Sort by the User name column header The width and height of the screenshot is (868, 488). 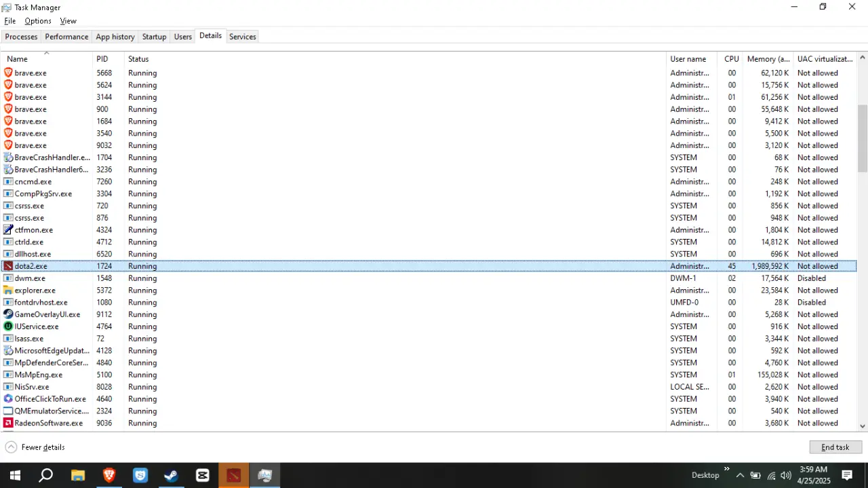click(692, 59)
